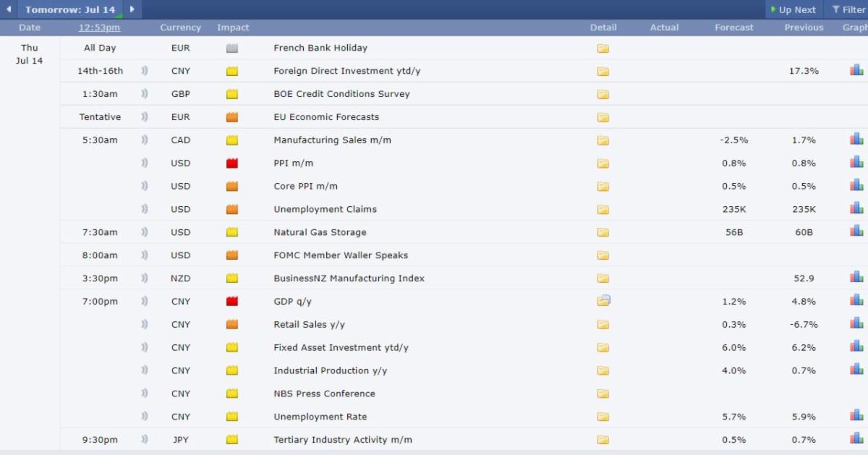
Task: Toggle sound alert for PPI m/m
Action: pyautogui.click(x=145, y=163)
